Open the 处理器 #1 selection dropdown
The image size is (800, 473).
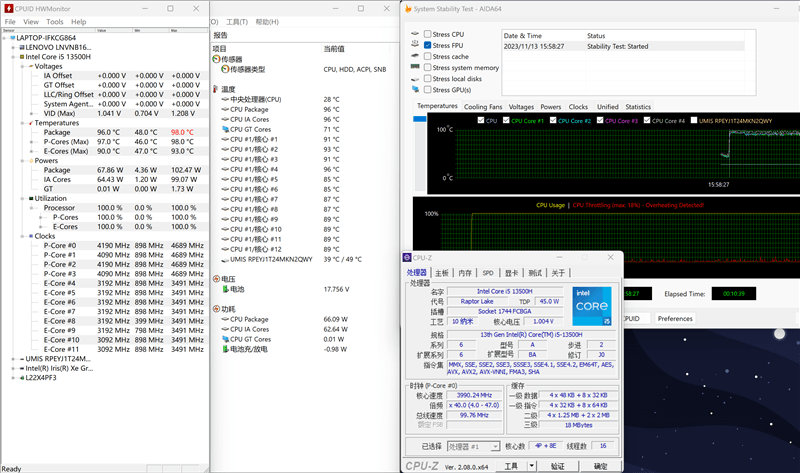click(473, 446)
